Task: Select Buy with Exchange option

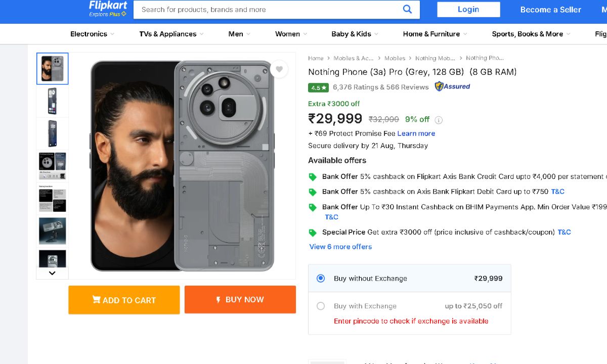Action: (x=321, y=306)
